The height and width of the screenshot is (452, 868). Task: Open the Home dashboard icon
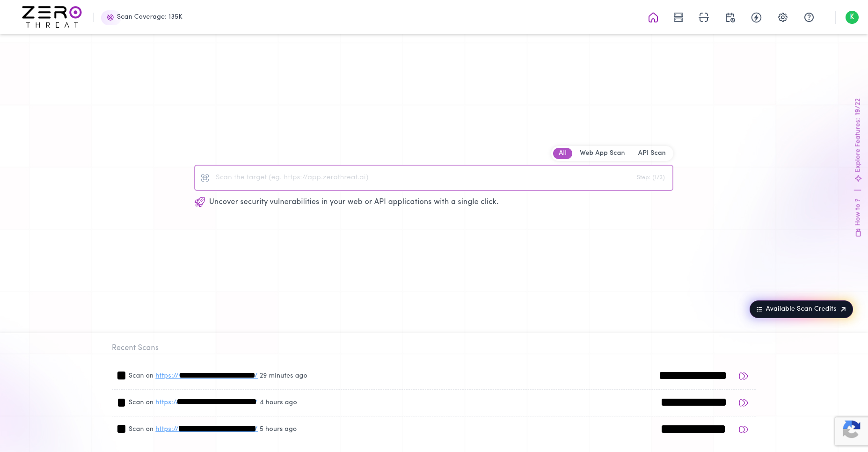point(653,17)
